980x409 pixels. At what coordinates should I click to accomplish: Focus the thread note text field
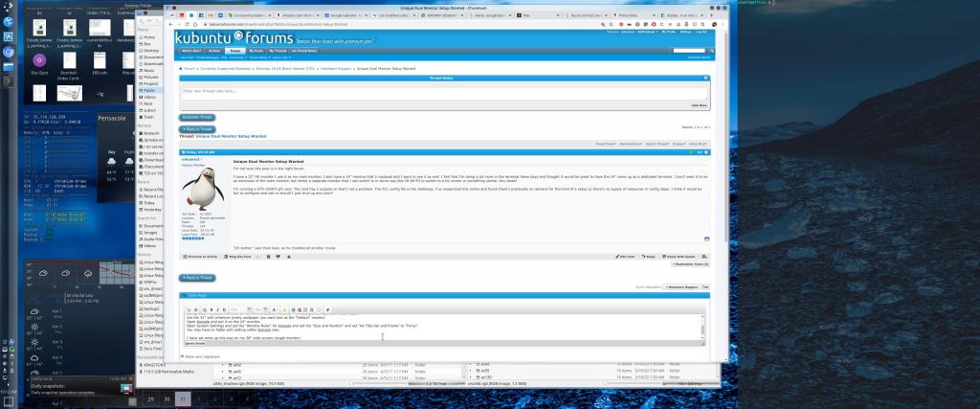pos(444,93)
